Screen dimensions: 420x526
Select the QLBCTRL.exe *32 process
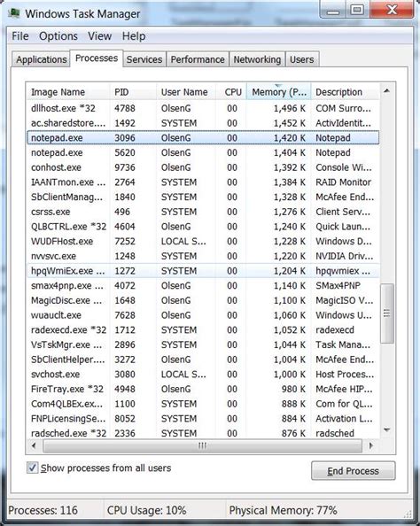click(203, 227)
